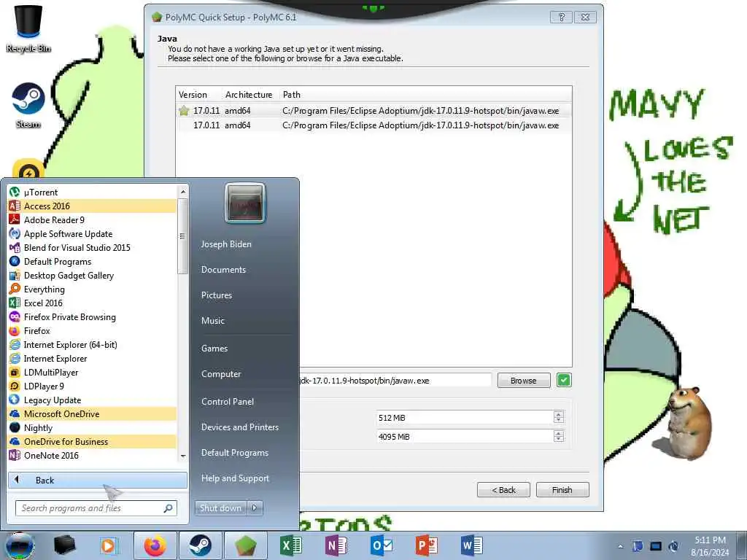Viewport: 747px width, 560px height.
Task: Open shut down options arrow
Action: pyautogui.click(x=255, y=508)
